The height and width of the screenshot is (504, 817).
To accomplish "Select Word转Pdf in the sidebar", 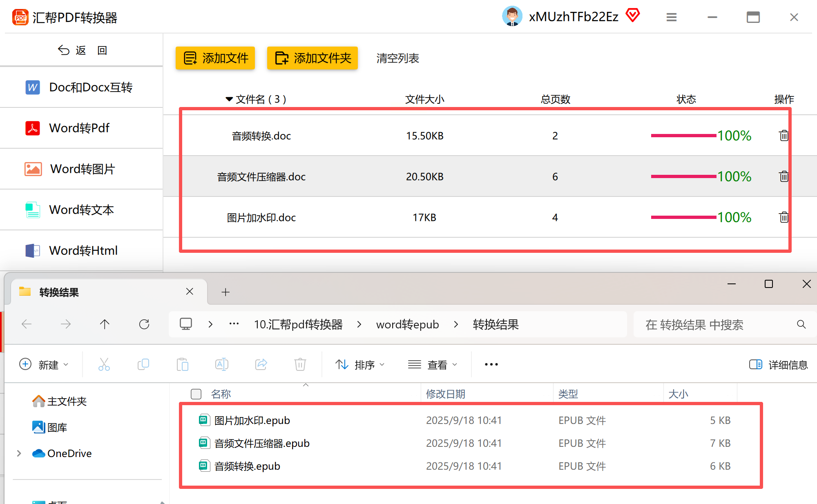I will [x=80, y=128].
